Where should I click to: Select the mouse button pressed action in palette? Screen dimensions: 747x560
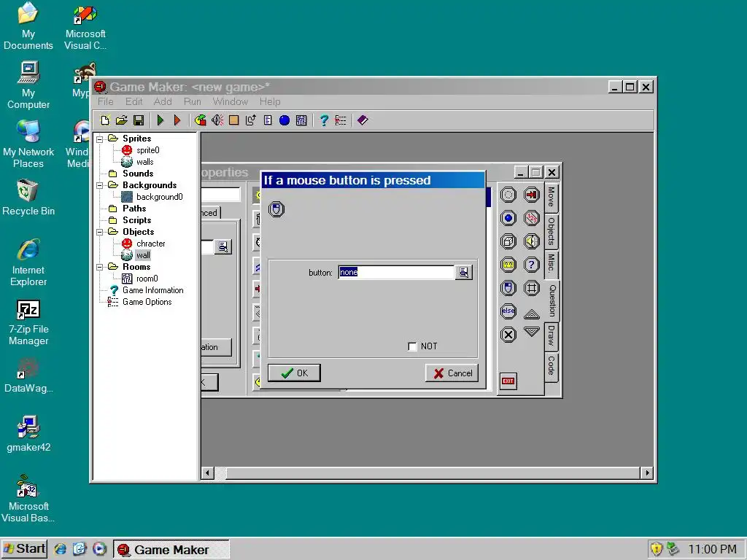pyautogui.click(x=508, y=288)
